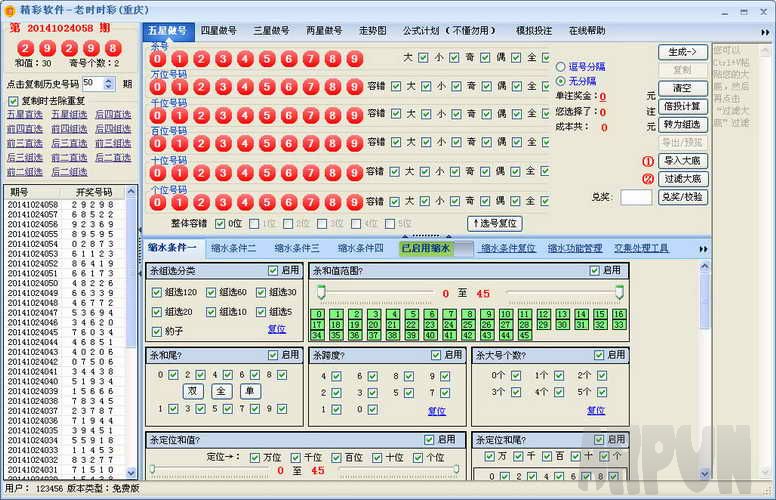The width and height of the screenshot is (776, 500).
Task: Open the 三星做号 tab
Action: (x=271, y=31)
